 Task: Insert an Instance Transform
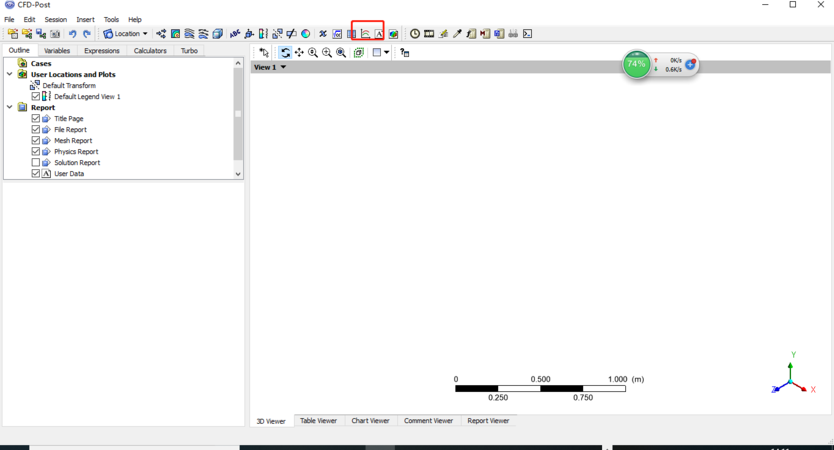277,34
